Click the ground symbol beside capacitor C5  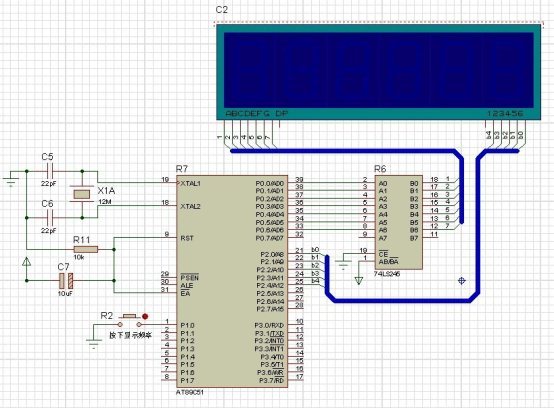pyautogui.click(x=11, y=180)
